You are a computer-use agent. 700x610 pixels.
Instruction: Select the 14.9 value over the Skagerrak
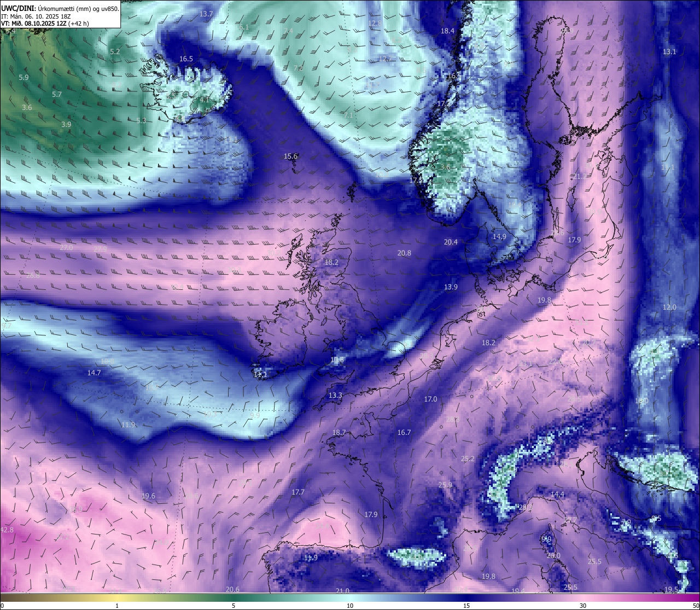click(x=499, y=237)
